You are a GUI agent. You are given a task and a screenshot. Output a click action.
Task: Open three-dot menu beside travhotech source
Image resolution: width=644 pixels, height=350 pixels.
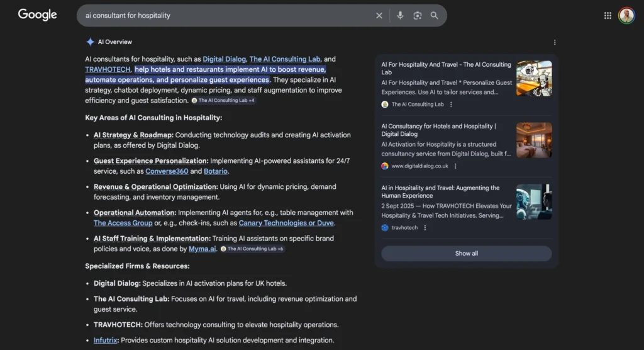coord(425,228)
